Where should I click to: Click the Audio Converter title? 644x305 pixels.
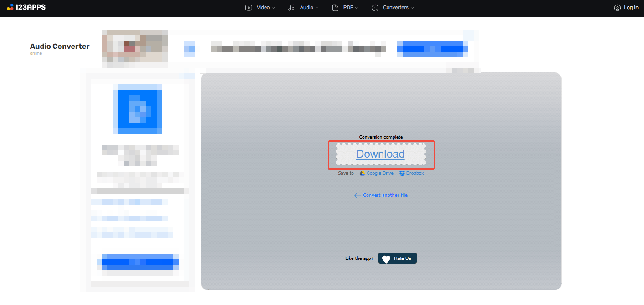60,46
